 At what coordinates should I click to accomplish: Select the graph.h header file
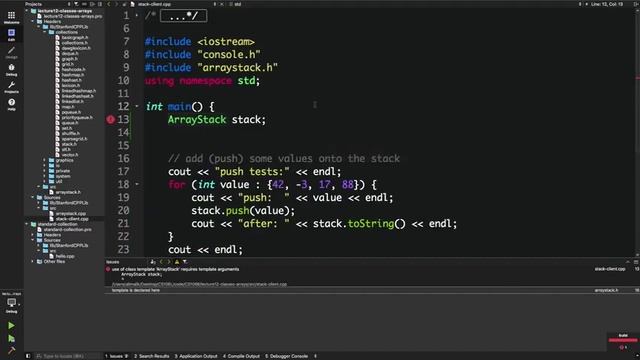69,59
